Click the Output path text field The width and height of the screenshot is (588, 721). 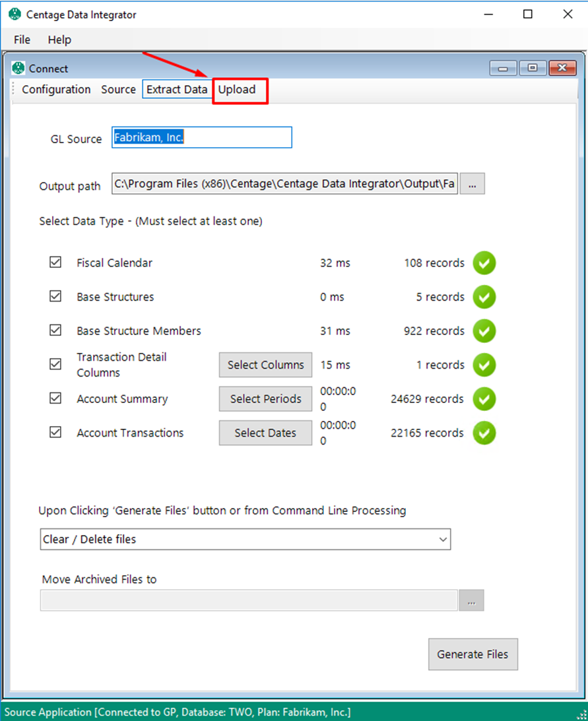pos(285,184)
